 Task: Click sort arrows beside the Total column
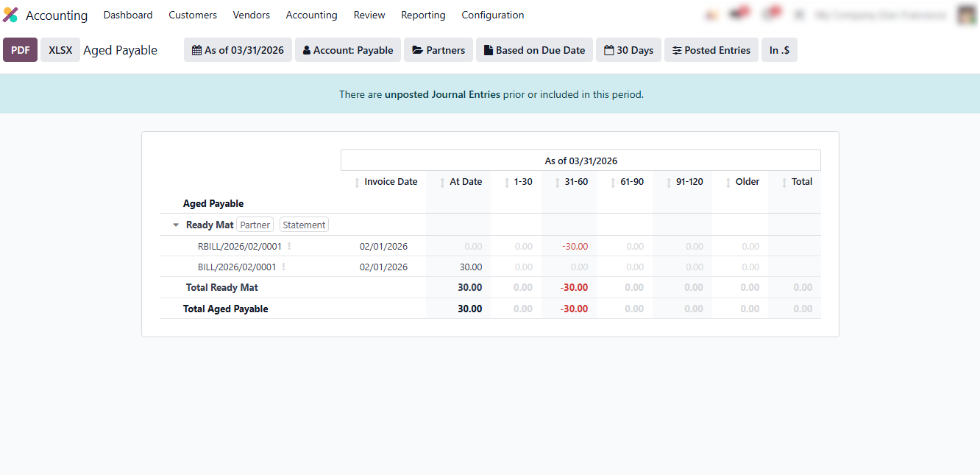coord(784,183)
